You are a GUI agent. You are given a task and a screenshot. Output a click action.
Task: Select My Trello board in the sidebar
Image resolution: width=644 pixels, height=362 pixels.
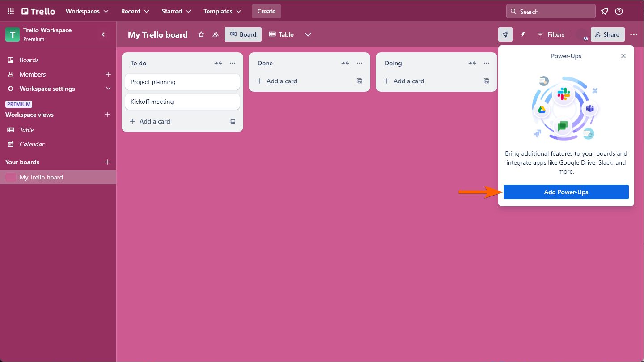click(58, 177)
